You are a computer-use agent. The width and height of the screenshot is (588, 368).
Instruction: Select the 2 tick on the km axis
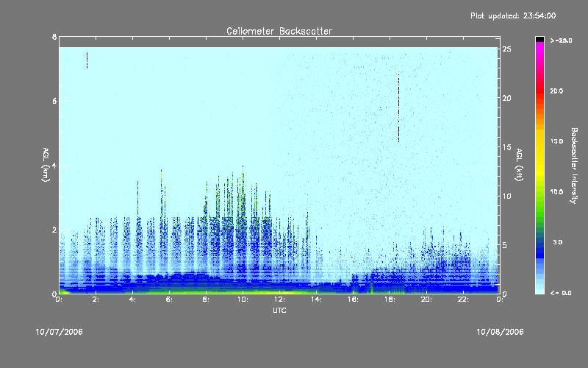click(54, 230)
